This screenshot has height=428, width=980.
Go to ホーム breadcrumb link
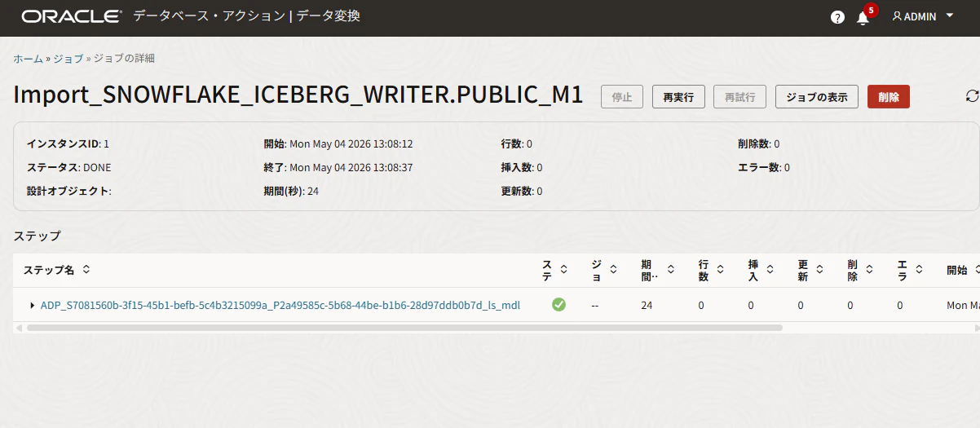[x=28, y=59]
